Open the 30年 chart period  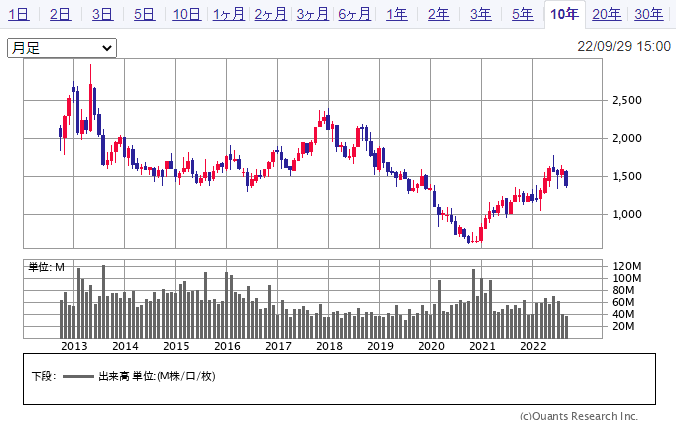(x=648, y=14)
